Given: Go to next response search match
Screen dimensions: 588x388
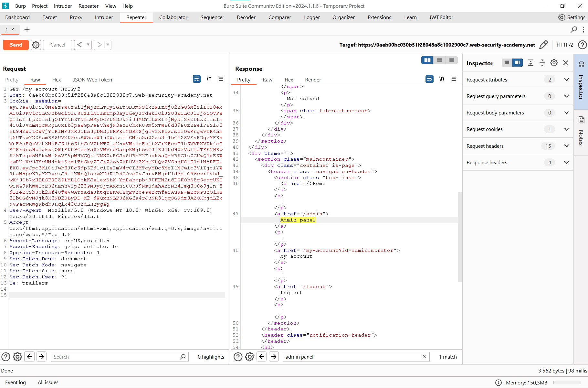Looking at the screenshot, I should pos(274,357).
